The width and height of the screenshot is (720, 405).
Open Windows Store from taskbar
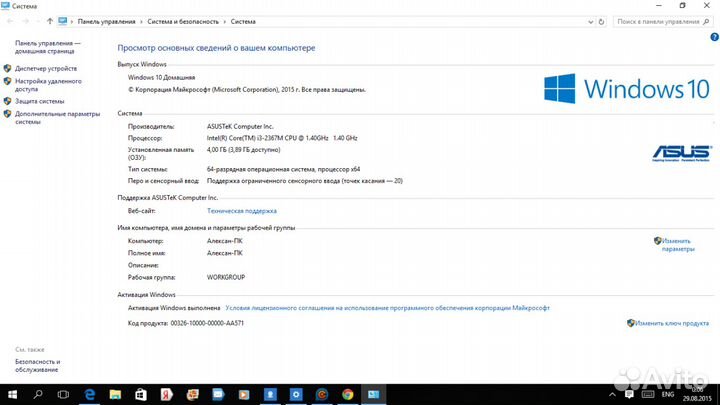pyautogui.click(x=141, y=394)
